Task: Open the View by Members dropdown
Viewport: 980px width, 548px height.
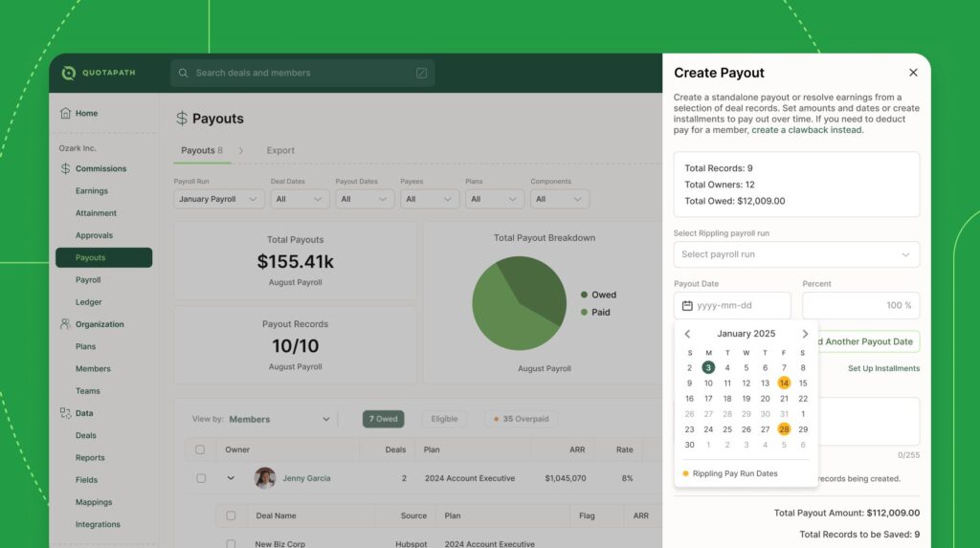Action: pyautogui.click(x=279, y=419)
